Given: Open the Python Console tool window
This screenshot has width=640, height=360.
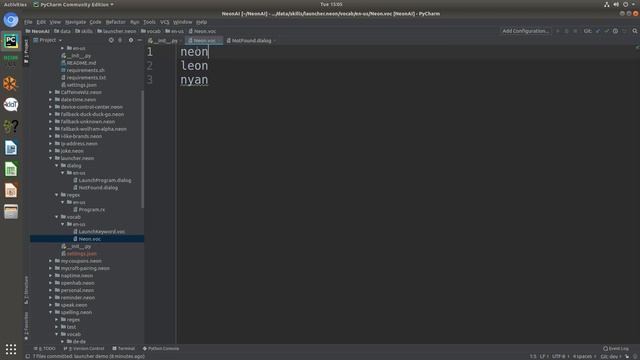Looking at the screenshot, I should pyautogui.click(x=161, y=349).
